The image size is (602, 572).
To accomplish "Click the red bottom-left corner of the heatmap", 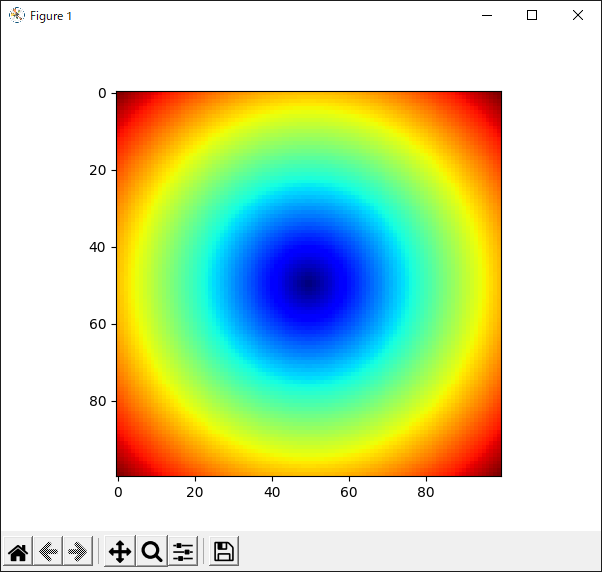I will [x=123, y=471].
